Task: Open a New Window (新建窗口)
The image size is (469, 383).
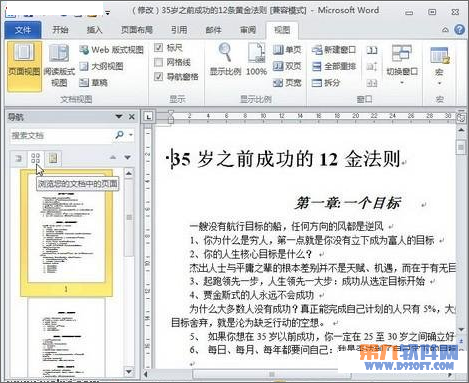Action: tap(334, 50)
